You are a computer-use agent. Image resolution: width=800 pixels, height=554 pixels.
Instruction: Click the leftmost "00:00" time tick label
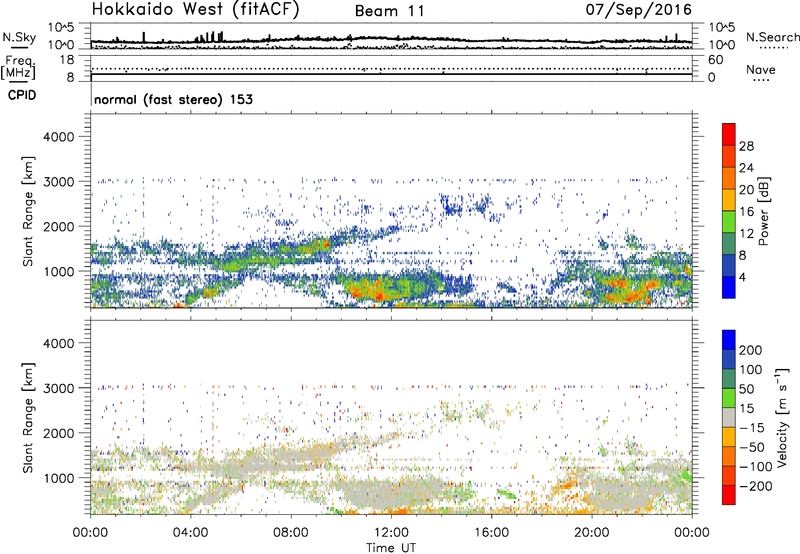coord(90,533)
